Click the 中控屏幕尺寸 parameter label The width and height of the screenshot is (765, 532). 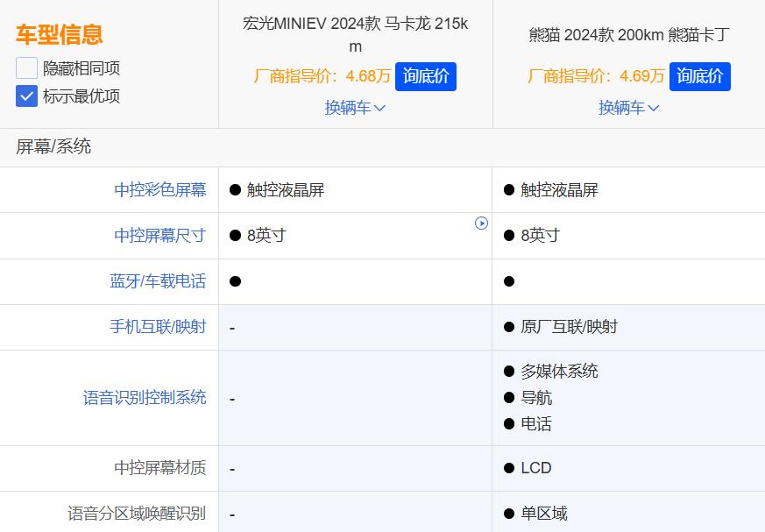[159, 236]
